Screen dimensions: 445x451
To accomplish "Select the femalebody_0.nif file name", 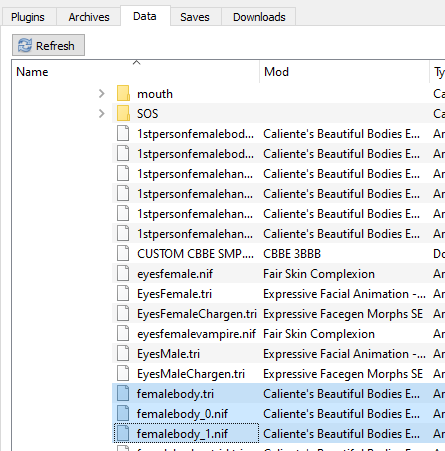I will [182, 414].
